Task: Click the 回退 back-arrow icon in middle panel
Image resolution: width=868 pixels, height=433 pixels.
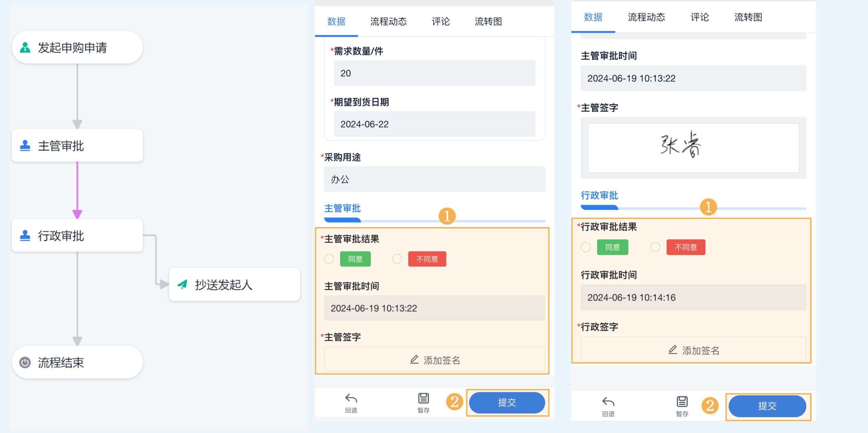Action: [x=351, y=398]
